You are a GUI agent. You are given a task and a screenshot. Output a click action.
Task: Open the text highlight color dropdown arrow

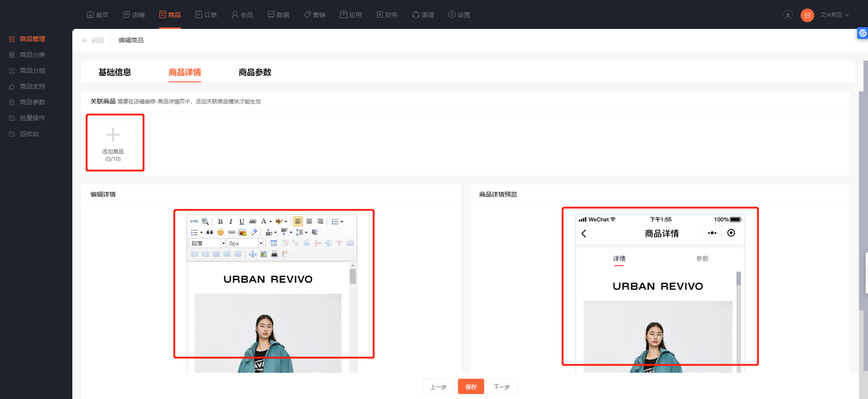point(286,221)
